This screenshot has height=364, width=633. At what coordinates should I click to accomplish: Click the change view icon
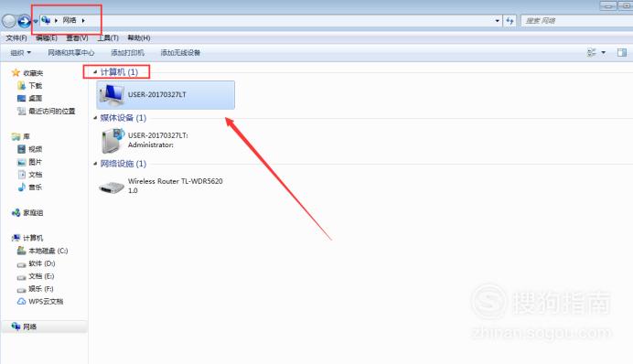(592, 52)
